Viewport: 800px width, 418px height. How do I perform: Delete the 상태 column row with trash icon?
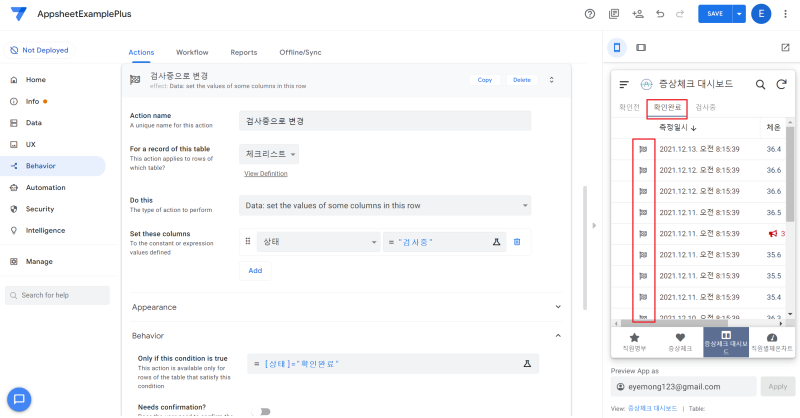(517, 242)
